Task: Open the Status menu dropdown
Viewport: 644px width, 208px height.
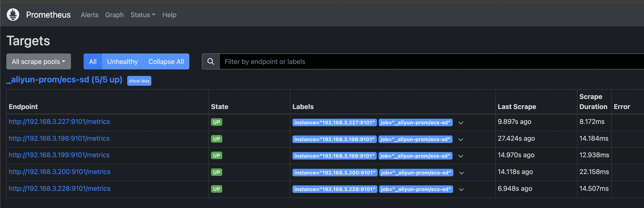Action: click(x=143, y=15)
